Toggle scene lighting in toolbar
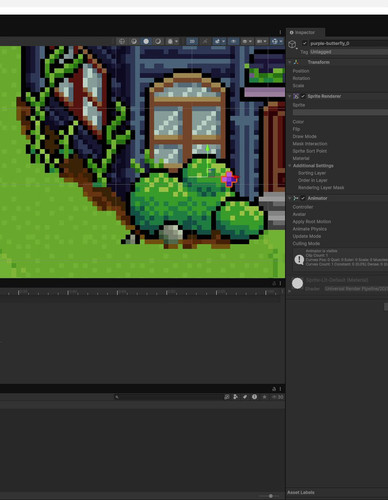The image size is (388, 500). tap(205, 41)
